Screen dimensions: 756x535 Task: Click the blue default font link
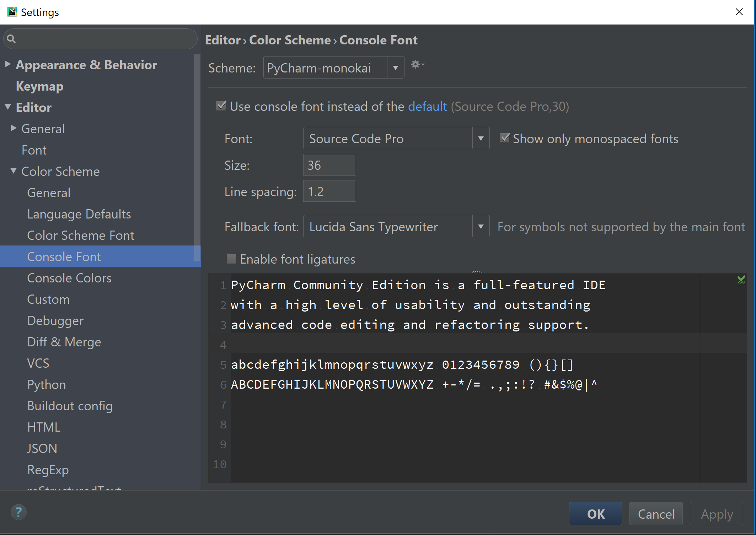point(427,106)
